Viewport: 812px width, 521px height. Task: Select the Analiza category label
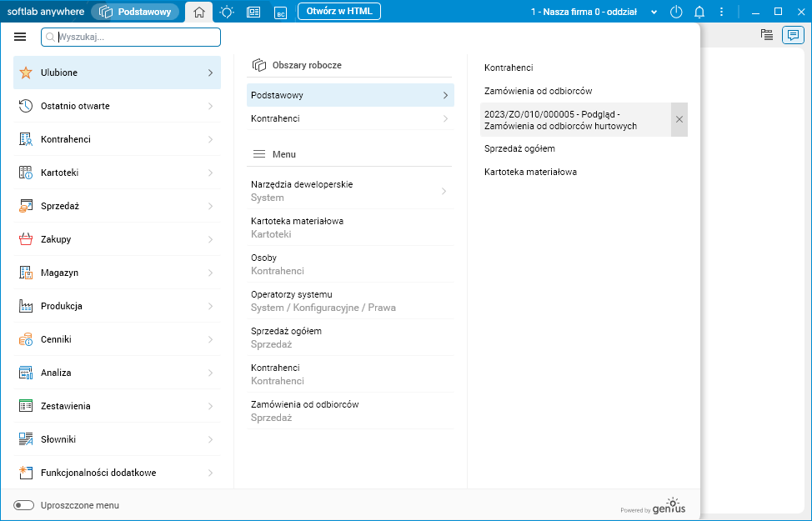point(56,373)
